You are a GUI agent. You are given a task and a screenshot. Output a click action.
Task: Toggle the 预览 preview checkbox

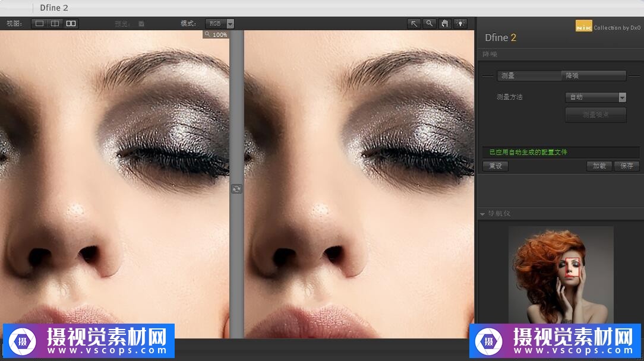pyautogui.click(x=141, y=24)
